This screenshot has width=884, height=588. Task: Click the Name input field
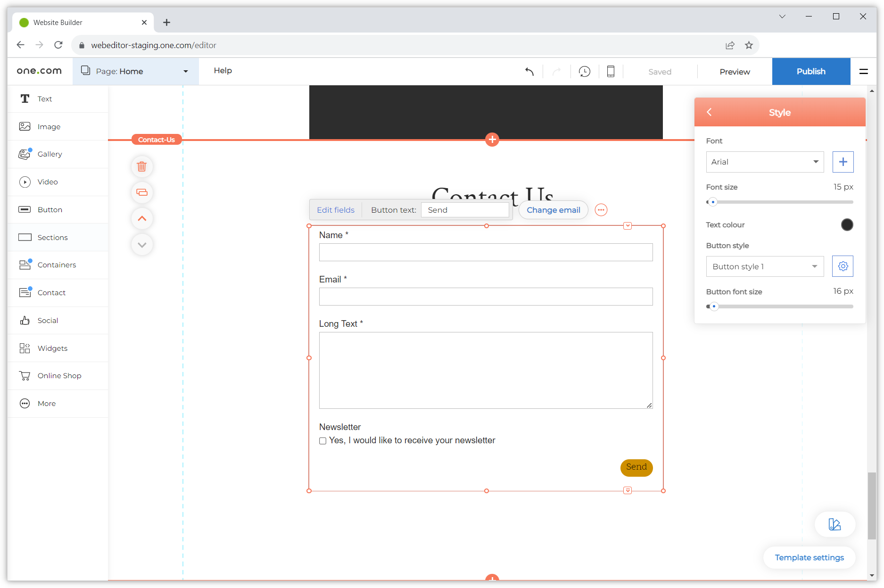pos(486,252)
